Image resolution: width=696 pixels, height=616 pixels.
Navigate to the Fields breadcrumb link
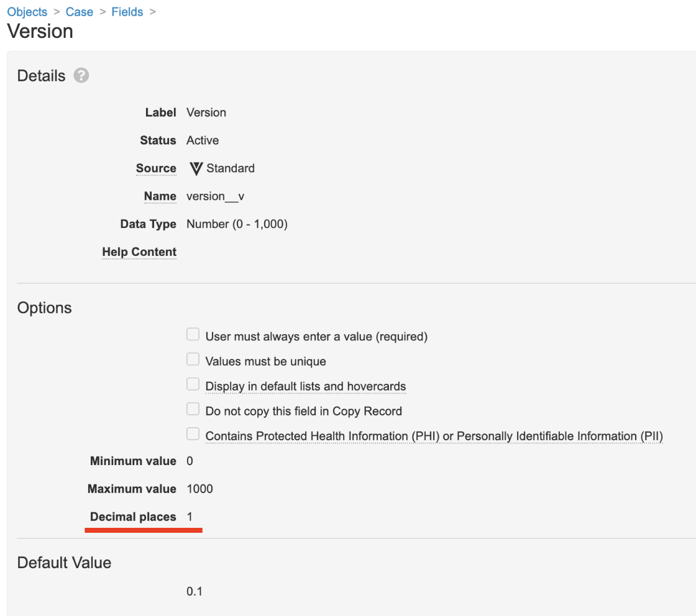pos(127,12)
